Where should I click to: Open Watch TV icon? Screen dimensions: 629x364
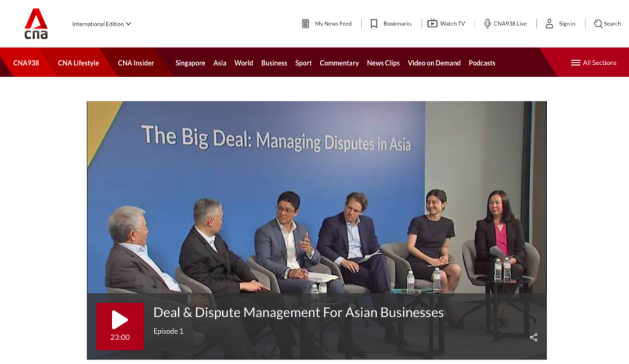[x=432, y=24]
